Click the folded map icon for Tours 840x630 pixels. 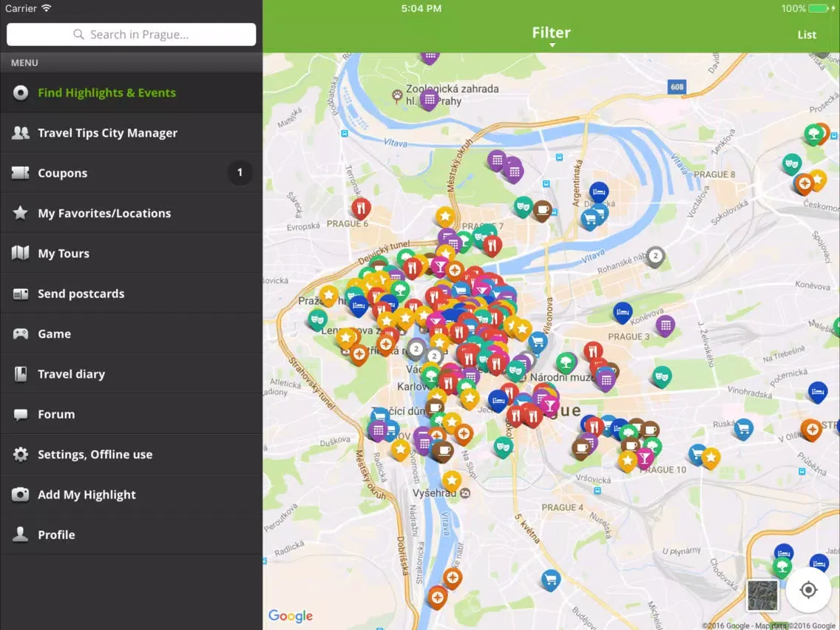(21, 253)
